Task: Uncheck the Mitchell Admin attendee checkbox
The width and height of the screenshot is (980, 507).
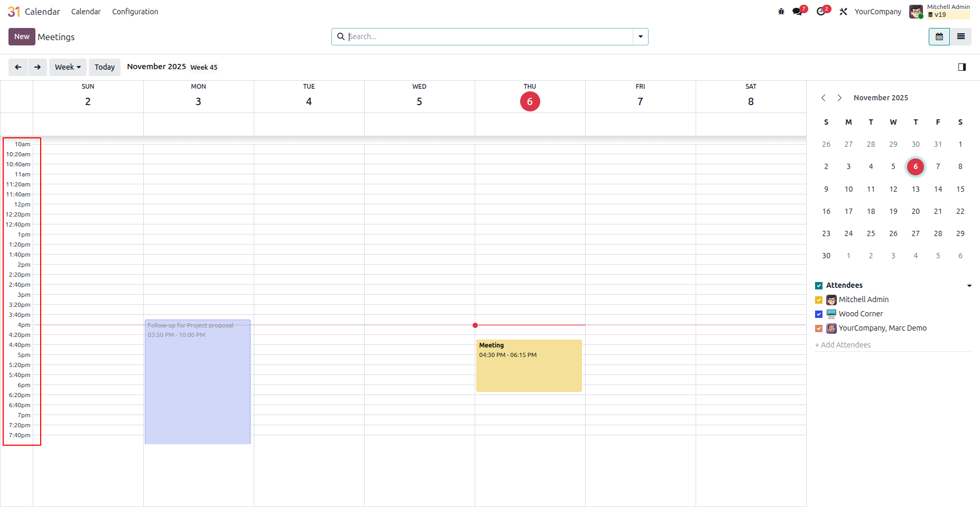Action: click(x=819, y=300)
